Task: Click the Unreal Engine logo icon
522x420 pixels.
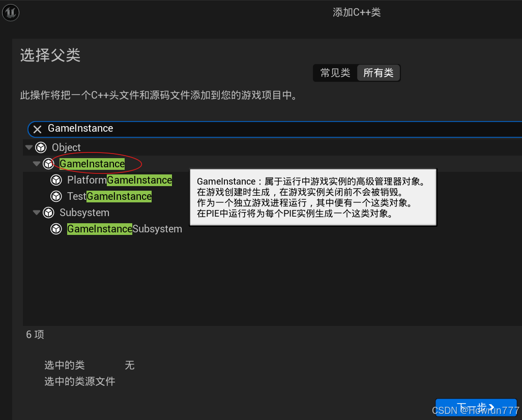Action: click(x=11, y=13)
